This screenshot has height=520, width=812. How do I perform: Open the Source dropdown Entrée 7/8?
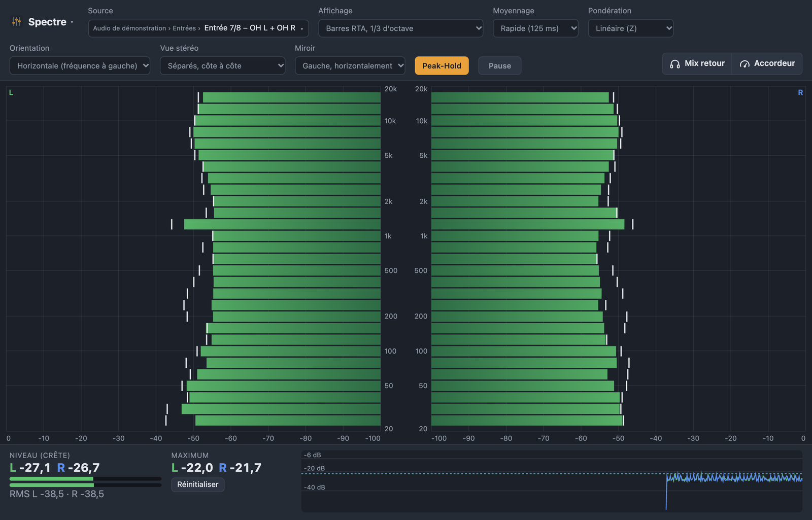tap(198, 28)
